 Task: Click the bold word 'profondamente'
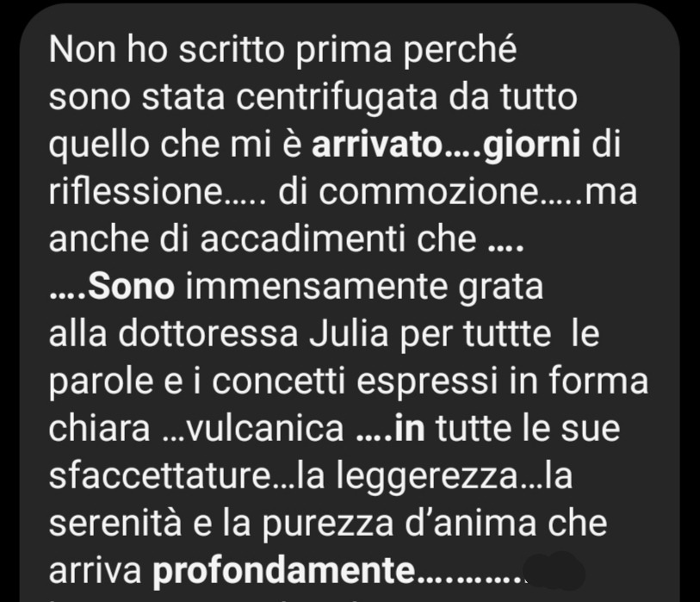coord(284,572)
